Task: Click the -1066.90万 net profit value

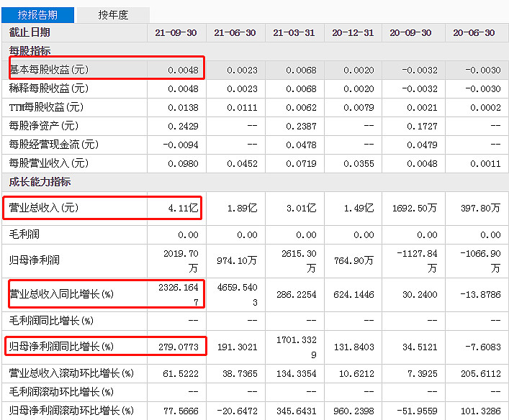Action: click(x=480, y=261)
